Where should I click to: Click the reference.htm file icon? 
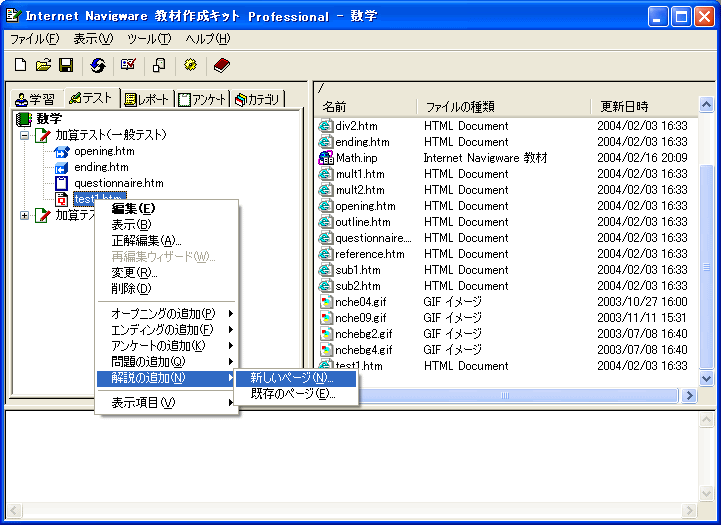click(x=326, y=254)
